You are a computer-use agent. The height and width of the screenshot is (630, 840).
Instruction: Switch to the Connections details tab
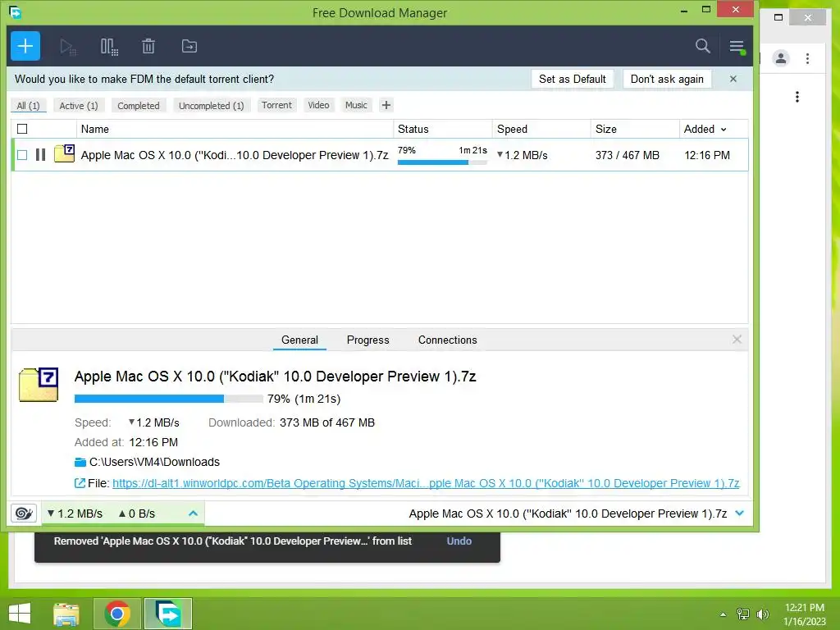(447, 340)
